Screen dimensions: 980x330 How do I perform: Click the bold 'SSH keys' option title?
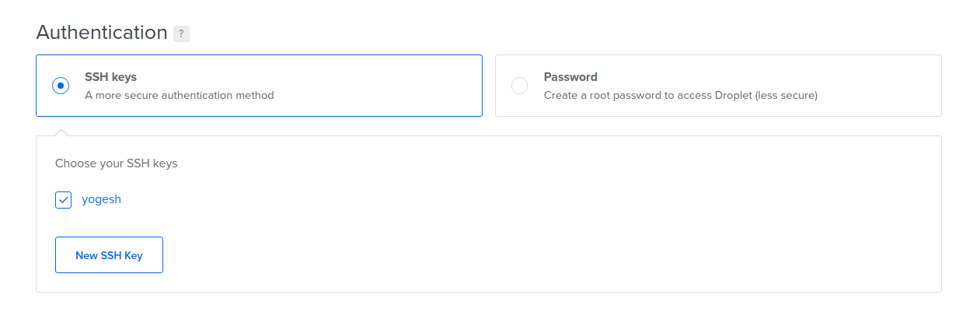point(110,77)
